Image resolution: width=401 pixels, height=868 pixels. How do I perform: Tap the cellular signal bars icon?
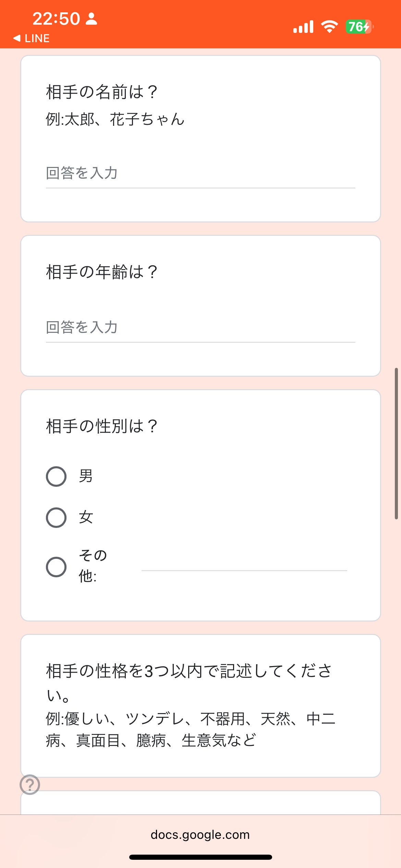(x=303, y=27)
